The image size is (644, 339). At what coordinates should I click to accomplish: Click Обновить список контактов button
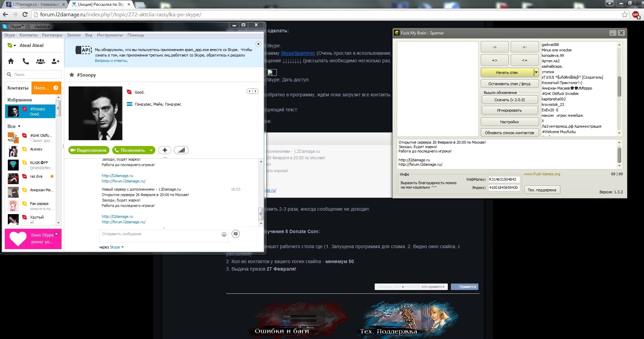(x=509, y=133)
